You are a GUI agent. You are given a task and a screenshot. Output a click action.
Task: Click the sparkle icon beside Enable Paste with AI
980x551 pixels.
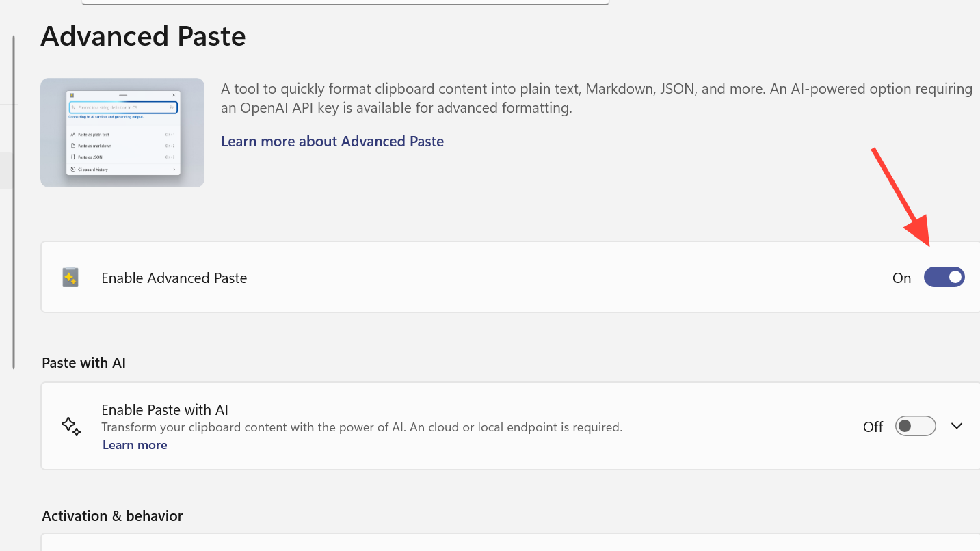point(71,426)
